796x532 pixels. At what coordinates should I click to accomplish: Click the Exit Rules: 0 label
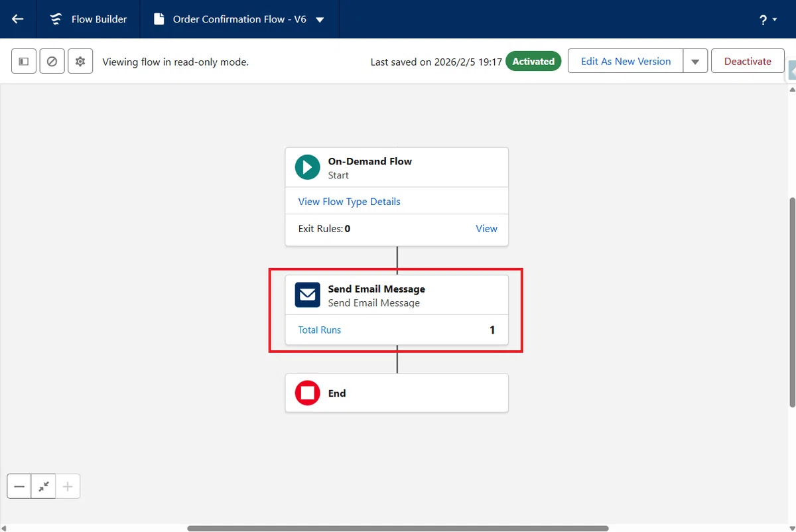point(324,228)
